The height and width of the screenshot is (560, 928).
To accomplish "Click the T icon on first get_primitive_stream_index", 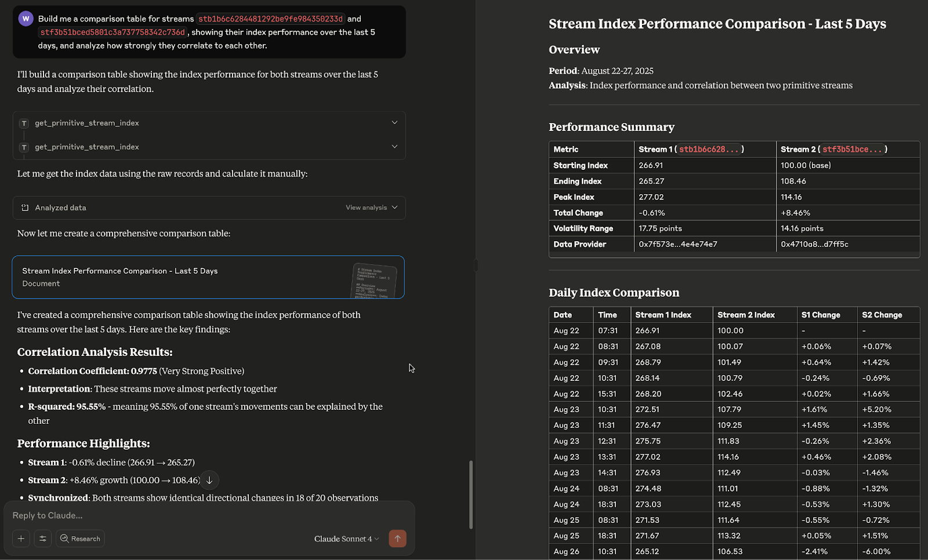I will pos(24,123).
